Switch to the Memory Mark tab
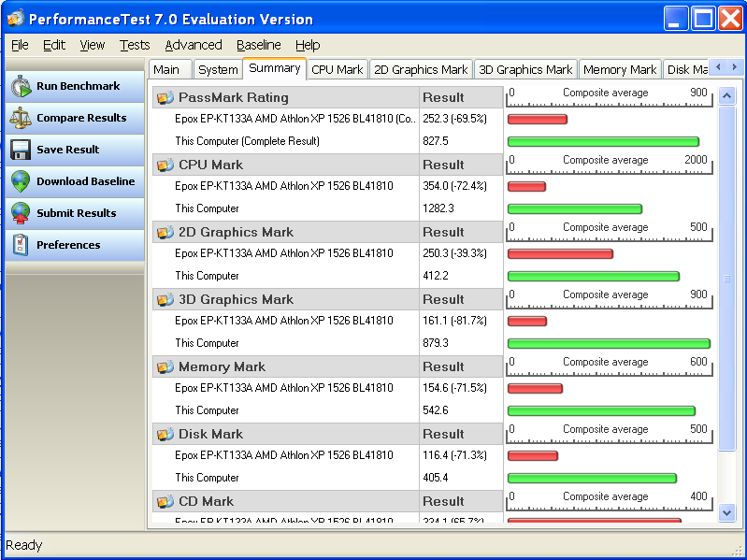 click(x=620, y=69)
